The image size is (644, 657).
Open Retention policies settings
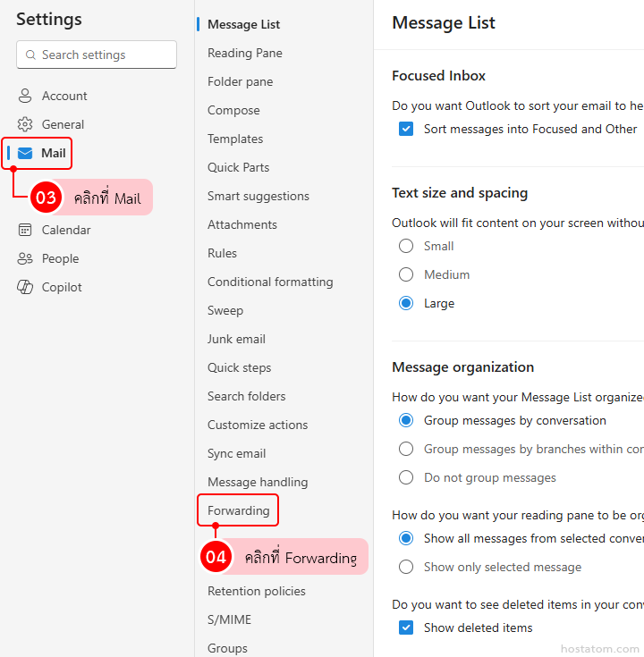click(x=257, y=591)
